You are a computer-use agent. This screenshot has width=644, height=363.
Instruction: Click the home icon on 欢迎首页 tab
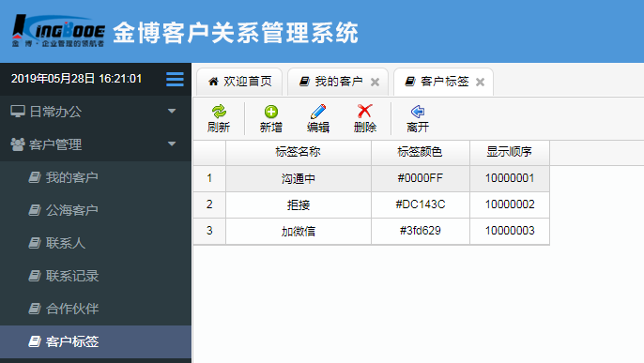coord(213,82)
